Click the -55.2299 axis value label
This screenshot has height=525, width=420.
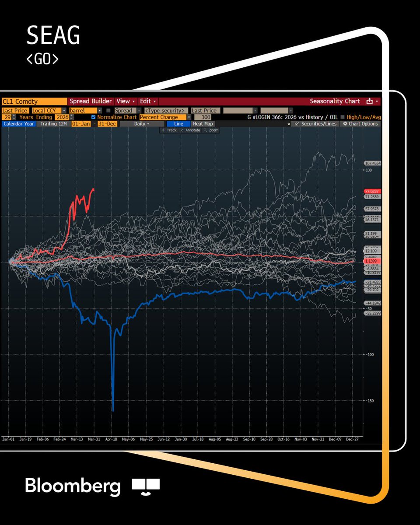pyautogui.click(x=373, y=313)
